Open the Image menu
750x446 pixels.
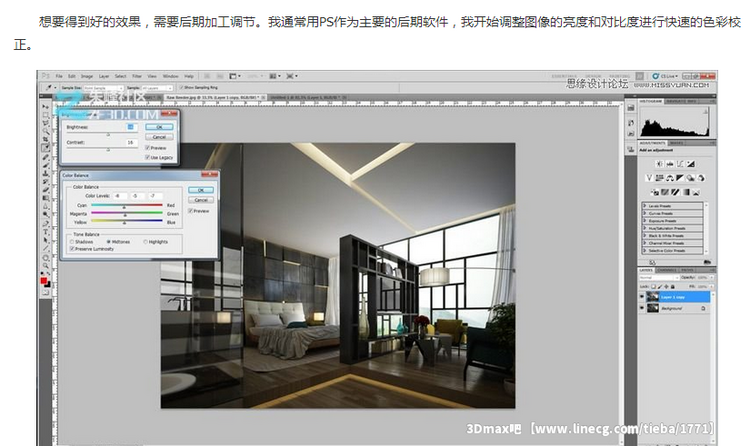tap(86, 76)
